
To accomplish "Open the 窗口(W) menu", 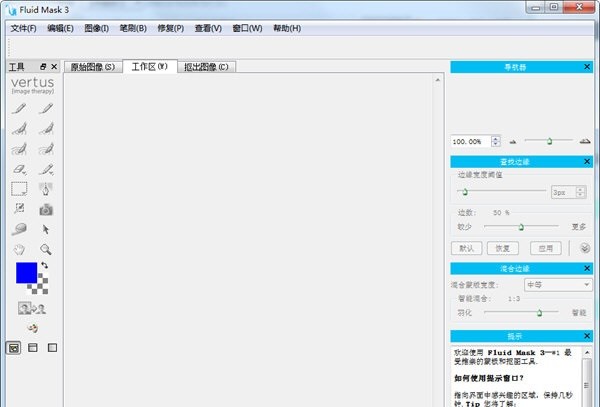I will click(247, 28).
